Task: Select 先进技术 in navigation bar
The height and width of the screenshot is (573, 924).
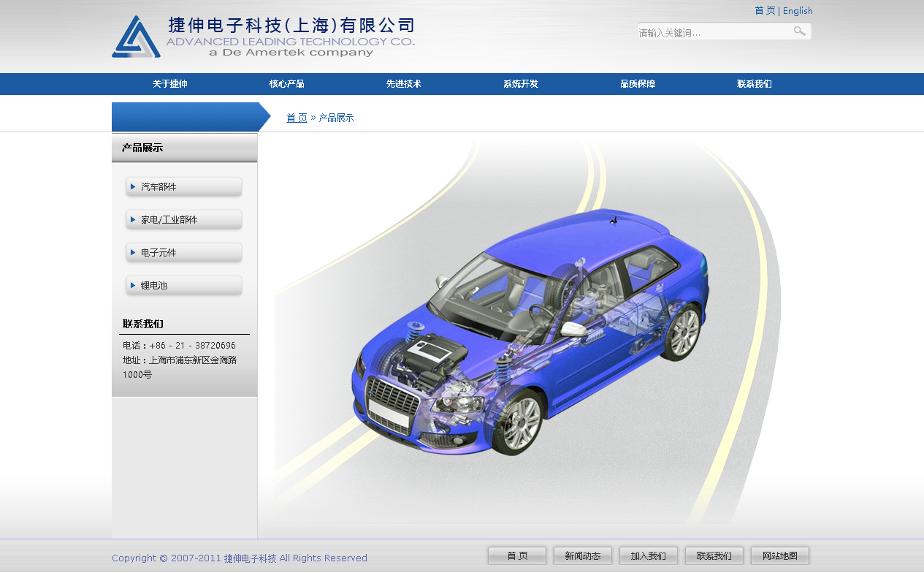Action: [403, 84]
